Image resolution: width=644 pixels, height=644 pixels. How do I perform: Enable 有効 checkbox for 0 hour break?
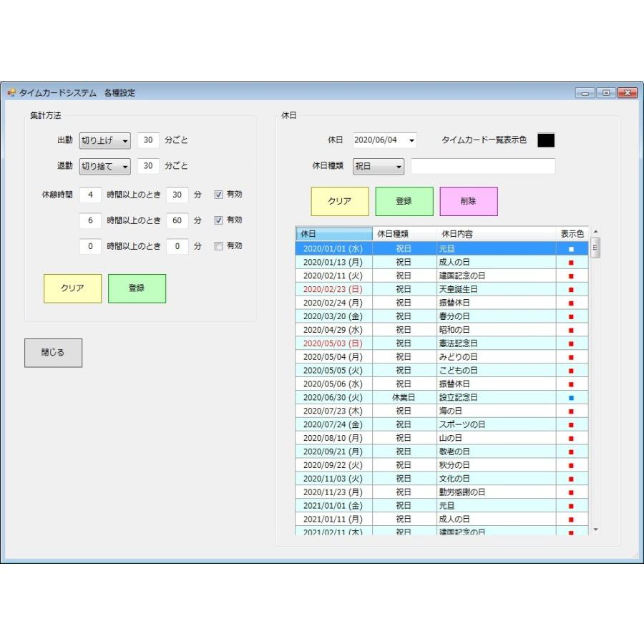218,246
